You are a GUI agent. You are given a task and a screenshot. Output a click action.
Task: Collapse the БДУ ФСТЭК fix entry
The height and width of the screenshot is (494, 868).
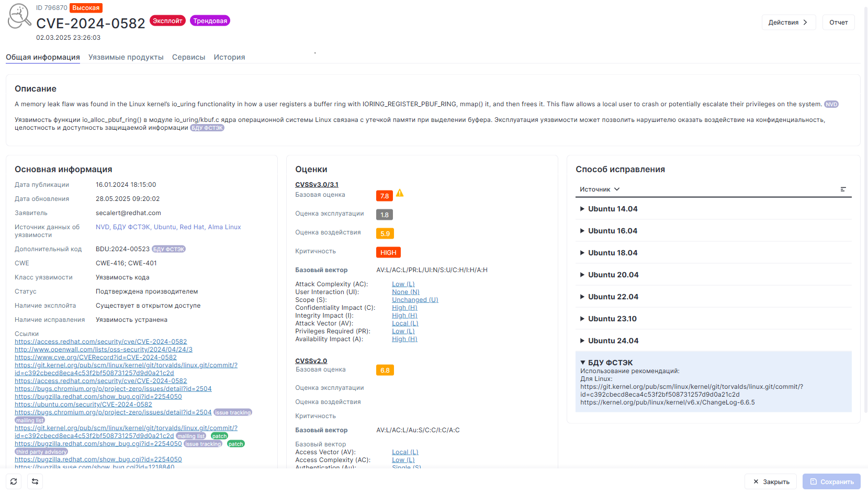click(x=606, y=363)
